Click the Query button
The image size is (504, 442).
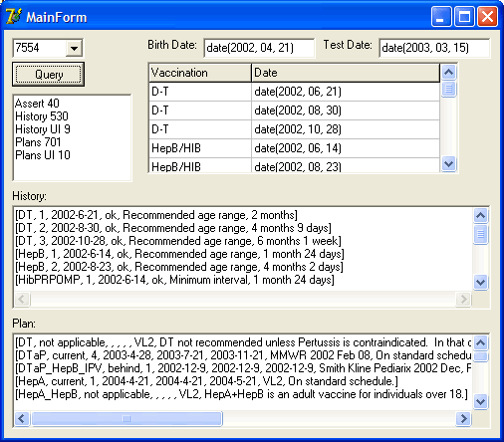click(49, 75)
